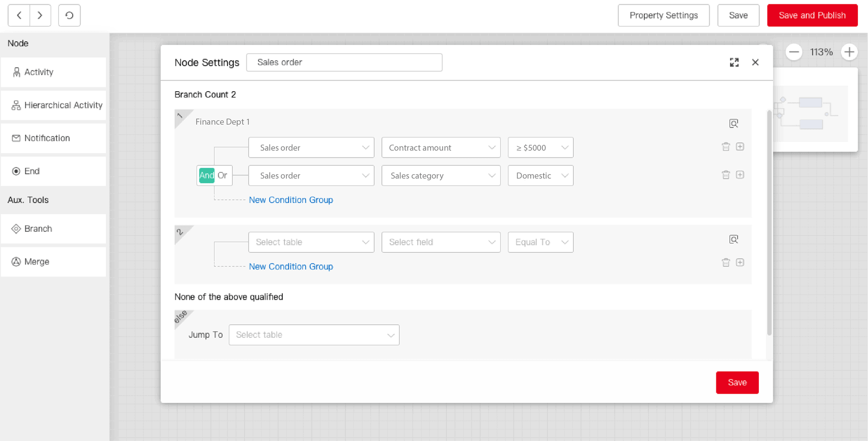Open the Jump To table selector

[314, 335]
